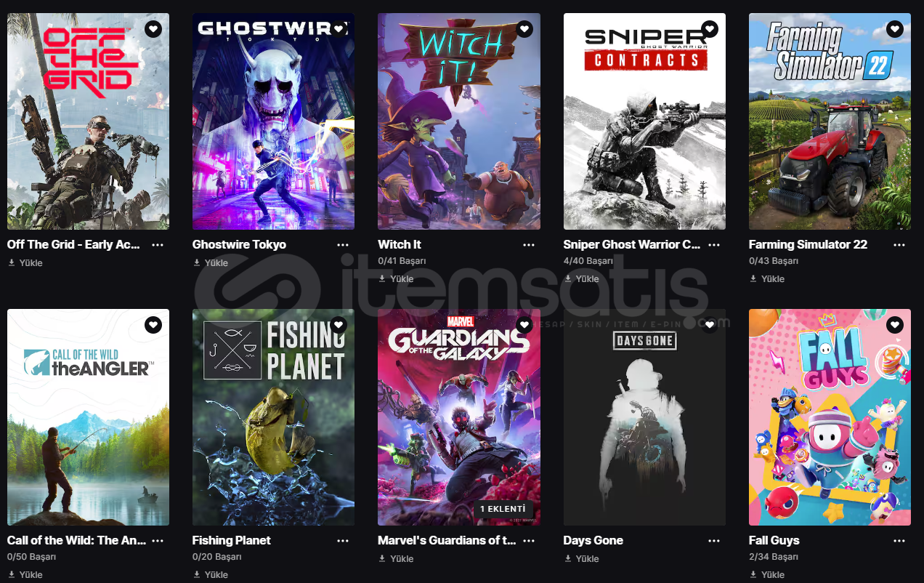Click Yükle under Marvel's Guardians of the Galaxy
The height and width of the screenshot is (583, 924).
point(397,558)
